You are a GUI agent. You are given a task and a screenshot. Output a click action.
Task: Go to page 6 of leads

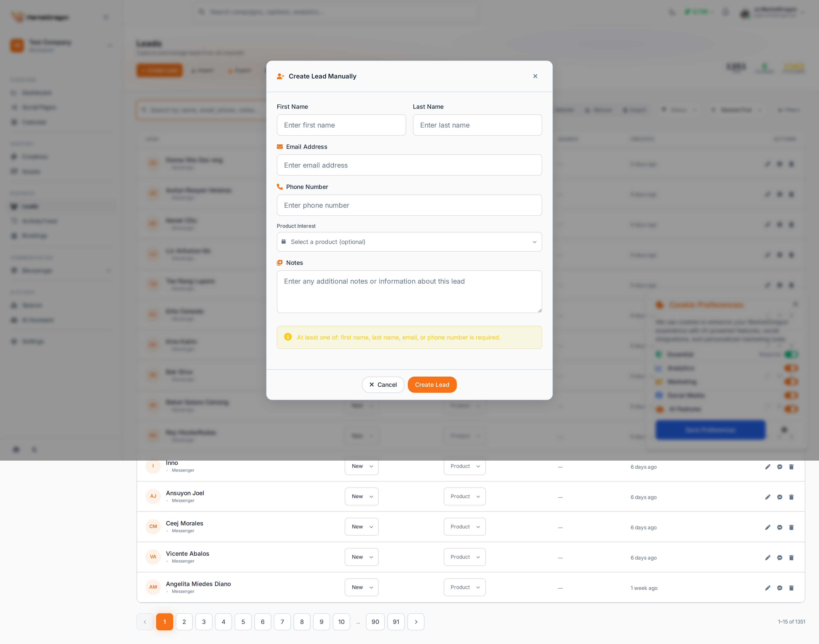[x=262, y=622]
